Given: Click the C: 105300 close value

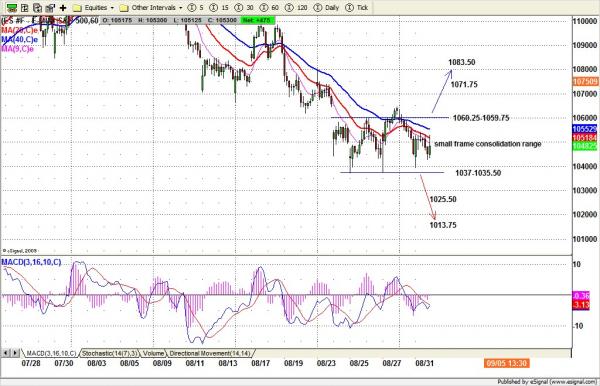Looking at the screenshot, I should click(223, 20).
